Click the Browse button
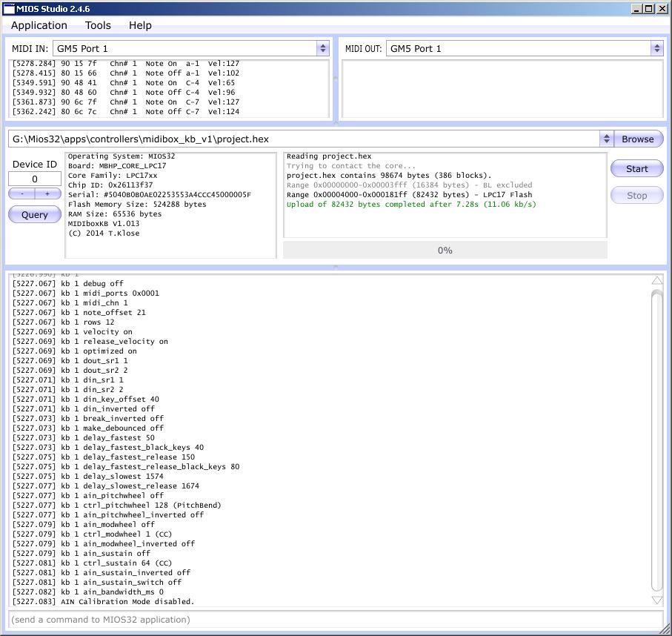Image resolution: width=672 pixels, height=636 pixels. (x=638, y=139)
